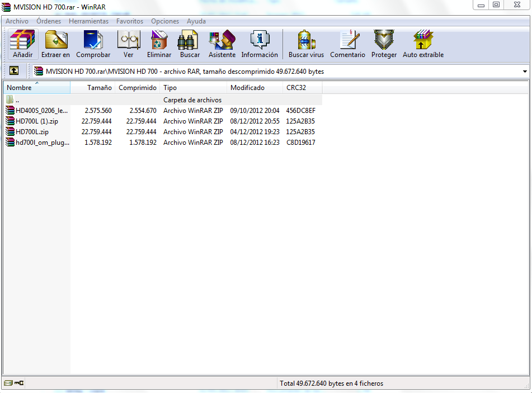Viewport: 532px width, 393px height.
Task: Open the Herramientas menu
Action: point(88,21)
